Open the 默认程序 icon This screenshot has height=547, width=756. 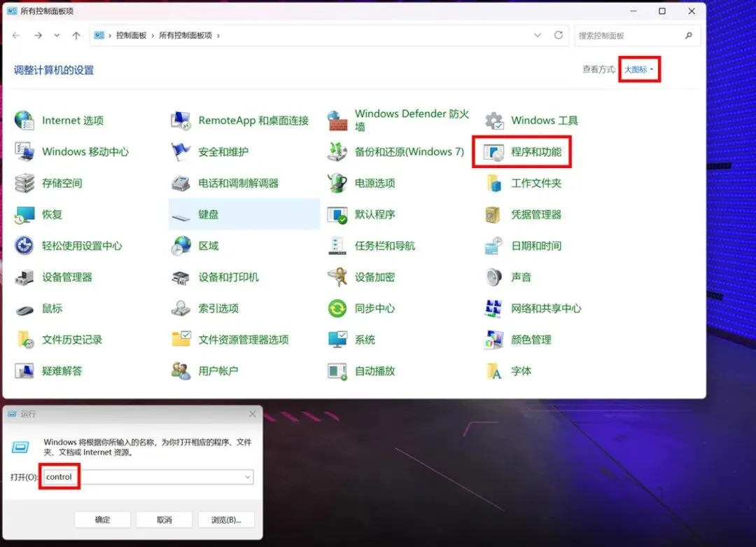click(x=337, y=214)
